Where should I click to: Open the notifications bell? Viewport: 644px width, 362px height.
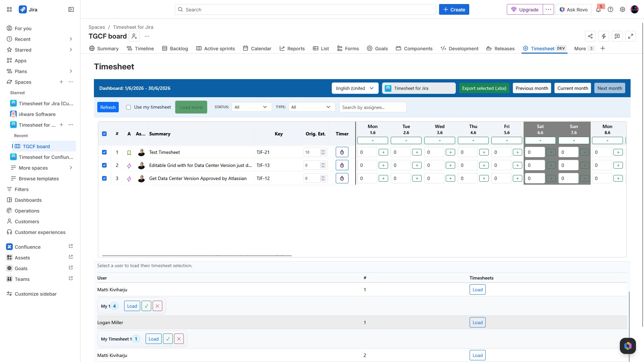point(598,10)
